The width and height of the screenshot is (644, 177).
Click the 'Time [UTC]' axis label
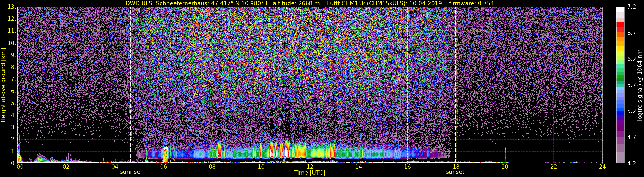click(x=310, y=173)
